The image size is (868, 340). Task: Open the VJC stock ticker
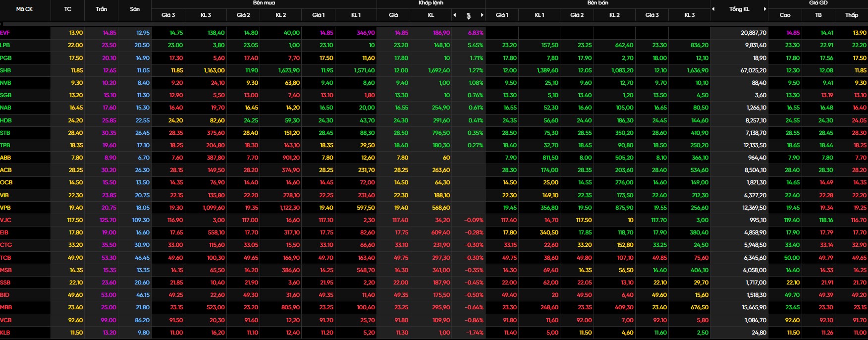(x=5, y=220)
